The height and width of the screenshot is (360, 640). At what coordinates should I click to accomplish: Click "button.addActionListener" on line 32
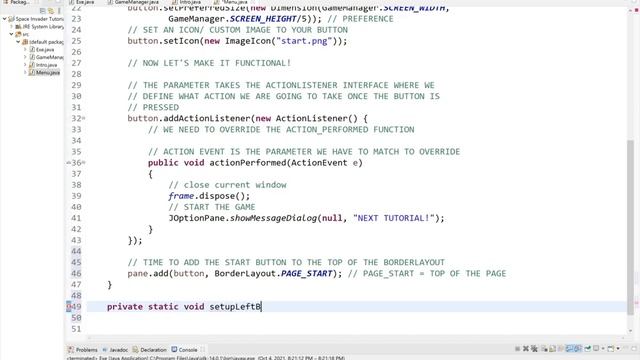pyautogui.click(x=189, y=118)
